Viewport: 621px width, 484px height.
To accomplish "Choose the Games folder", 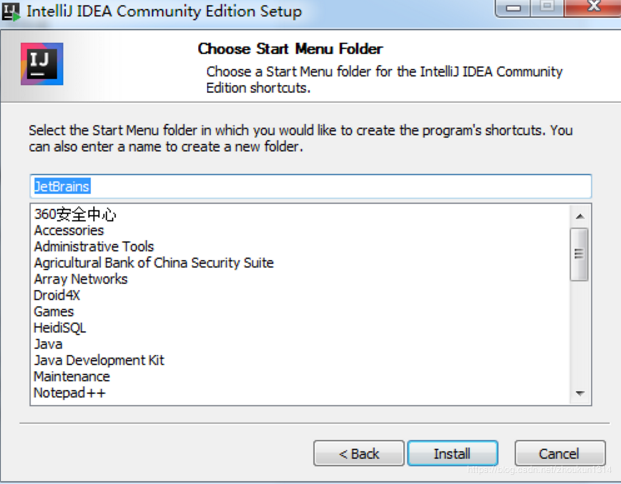I will point(54,311).
